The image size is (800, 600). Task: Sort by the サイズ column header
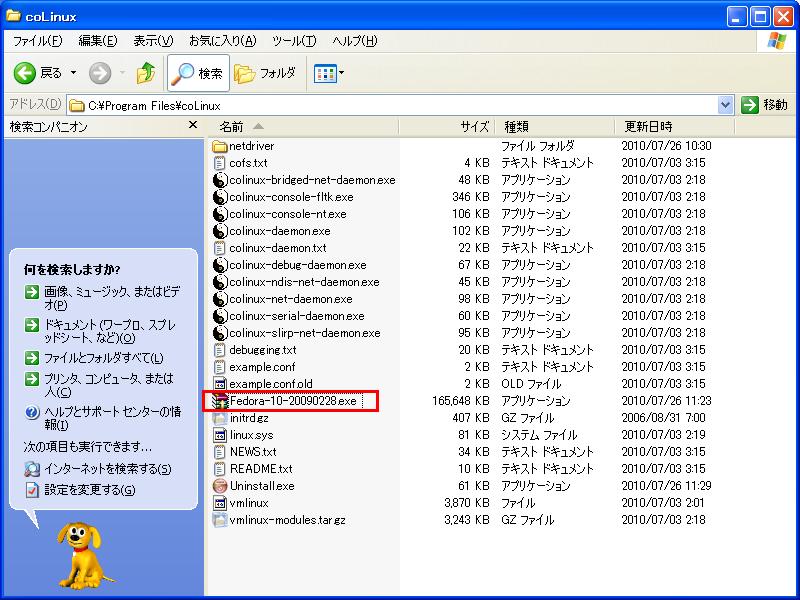(x=447, y=127)
